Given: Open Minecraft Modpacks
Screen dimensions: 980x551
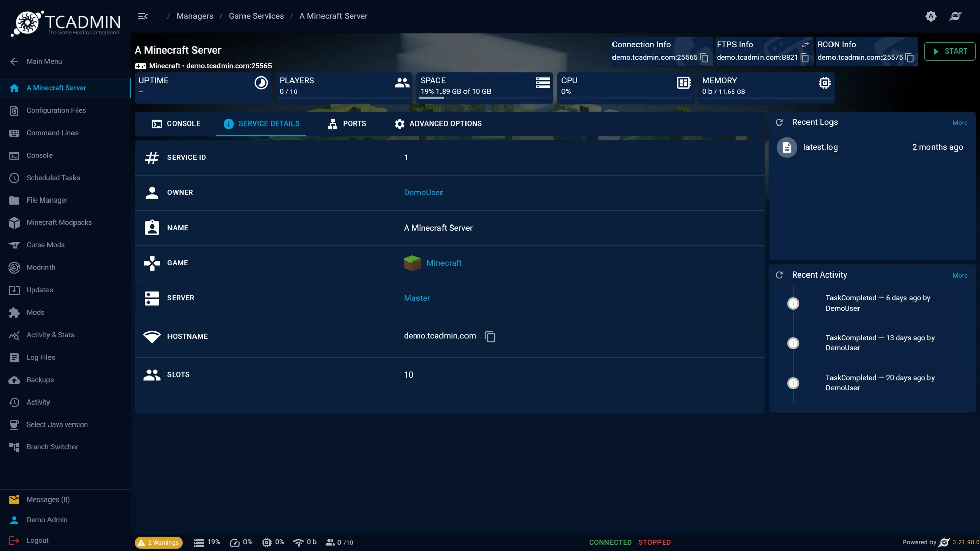Looking at the screenshot, I should click(65, 222).
